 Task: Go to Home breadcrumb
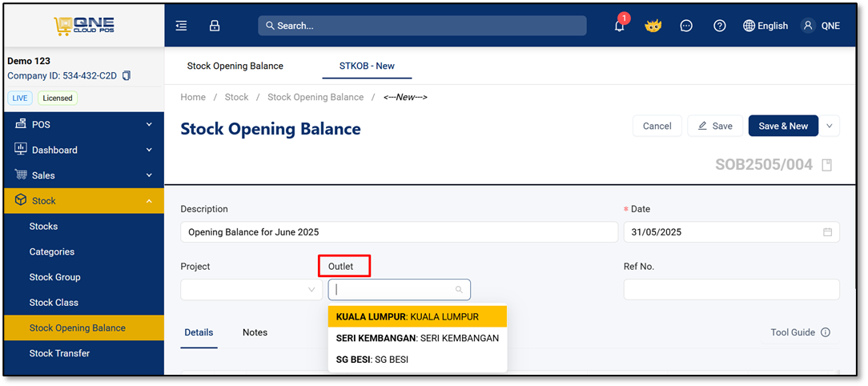193,97
